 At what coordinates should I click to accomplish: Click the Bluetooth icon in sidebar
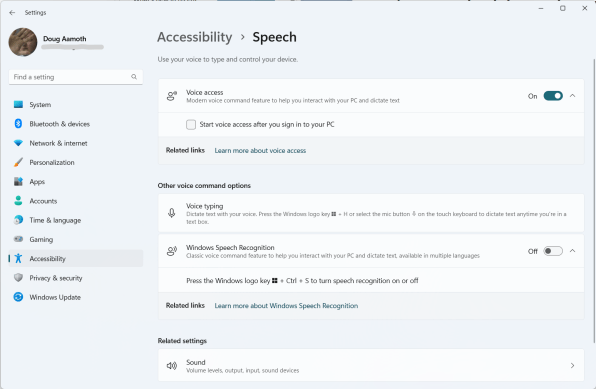point(18,124)
